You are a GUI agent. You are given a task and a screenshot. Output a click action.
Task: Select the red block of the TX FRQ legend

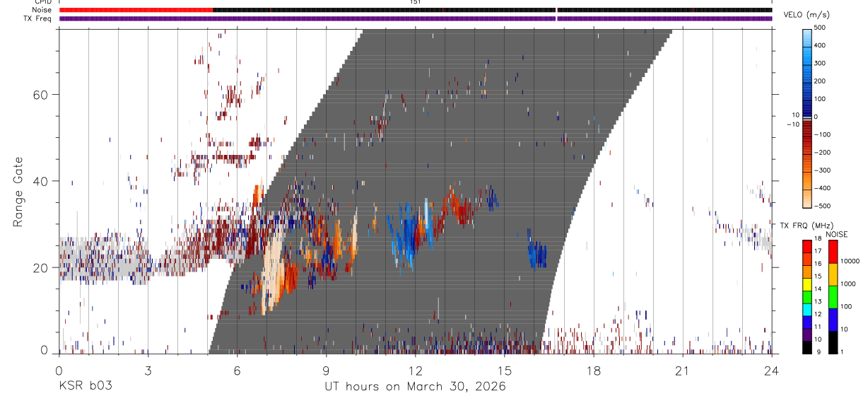807,245
